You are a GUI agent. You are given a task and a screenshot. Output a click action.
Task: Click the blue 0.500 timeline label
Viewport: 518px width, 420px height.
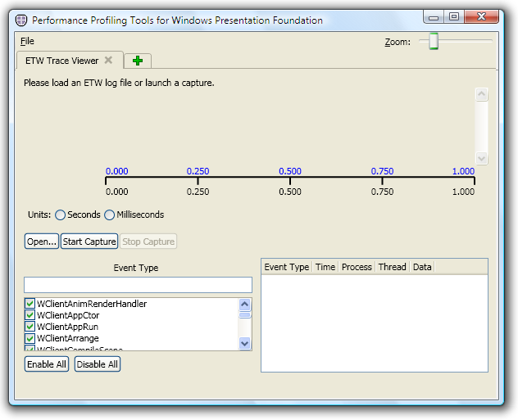[290, 171]
